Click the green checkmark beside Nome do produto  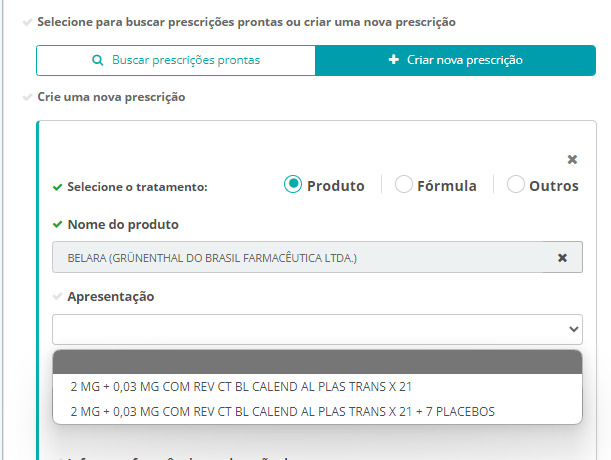(x=57, y=225)
